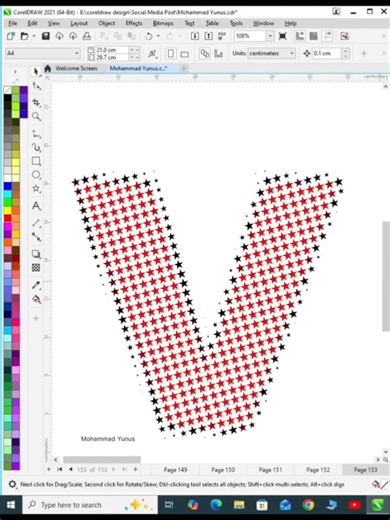Viewport: 390px width, 520px height.
Task: Toggle the Show guidelines button
Action: click(x=327, y=36)
